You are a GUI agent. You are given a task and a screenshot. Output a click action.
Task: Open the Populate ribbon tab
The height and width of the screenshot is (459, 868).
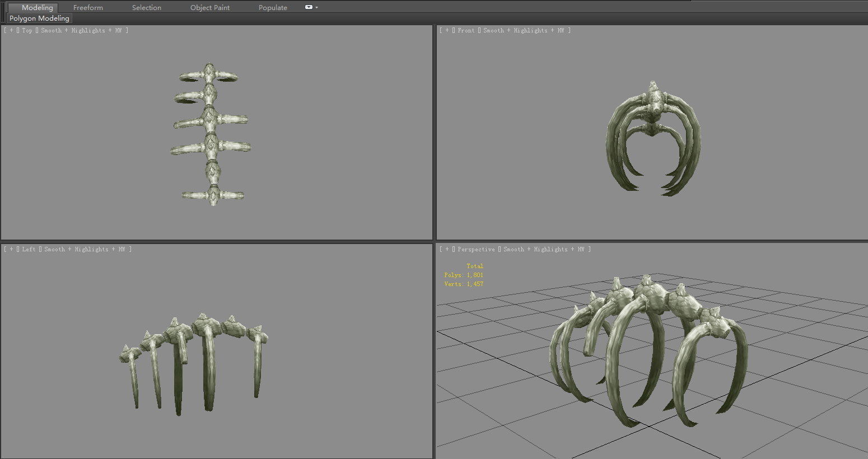[x=273, y=8]
